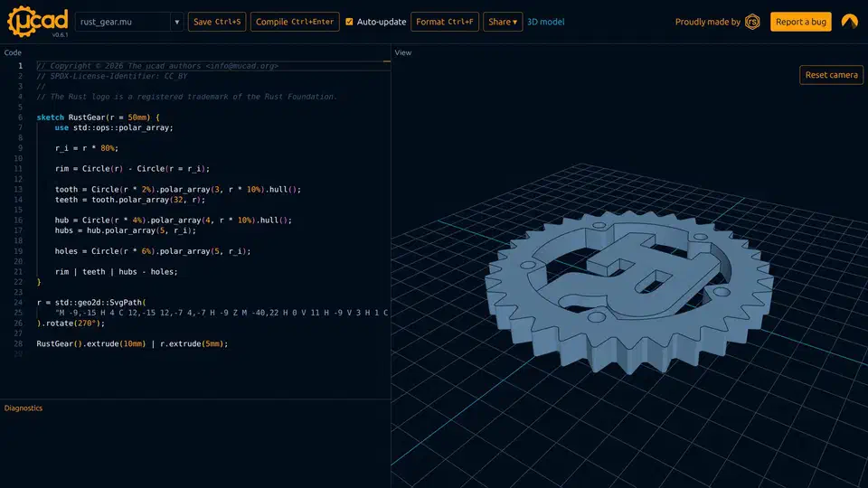868x488 pixels.
Task: Click the ').rotate(270°);' line
Action: coord(71,324)
